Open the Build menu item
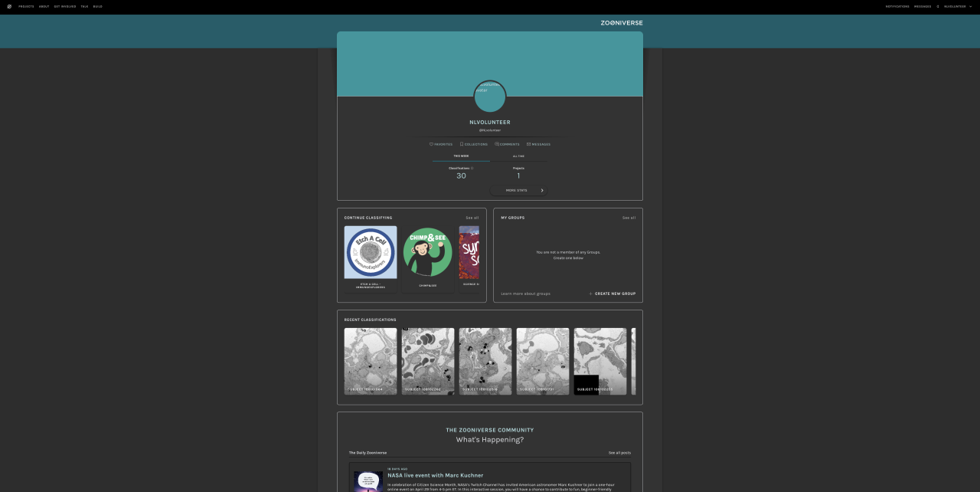 [97, 6]
